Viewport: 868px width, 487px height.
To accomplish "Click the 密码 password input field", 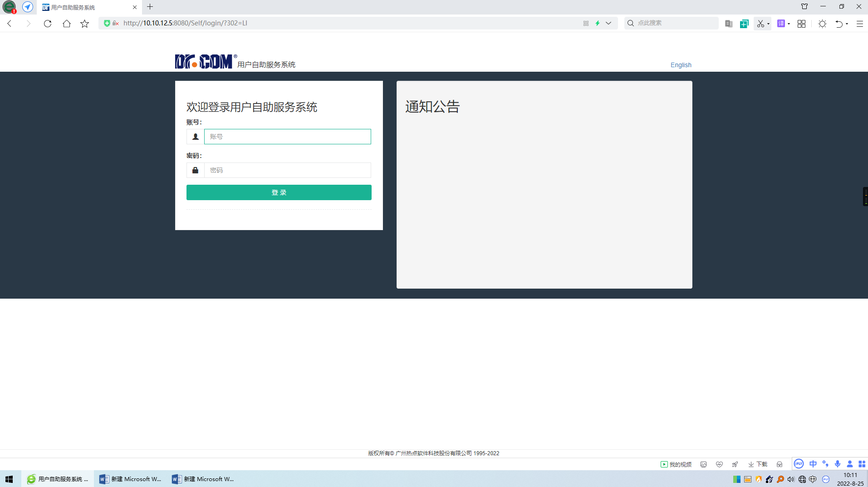I will coord(287,170).
